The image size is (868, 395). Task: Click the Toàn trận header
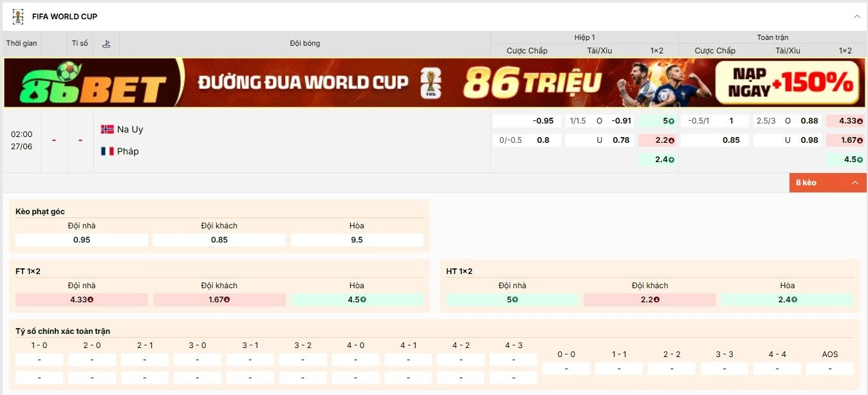coord(772,37)
